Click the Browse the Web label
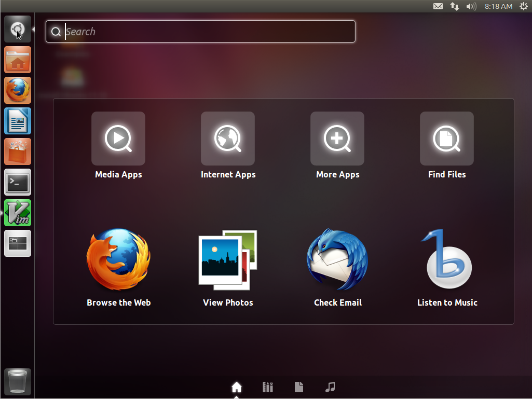Viewport: 532px width, 399px height. click(x=118, y=302)
